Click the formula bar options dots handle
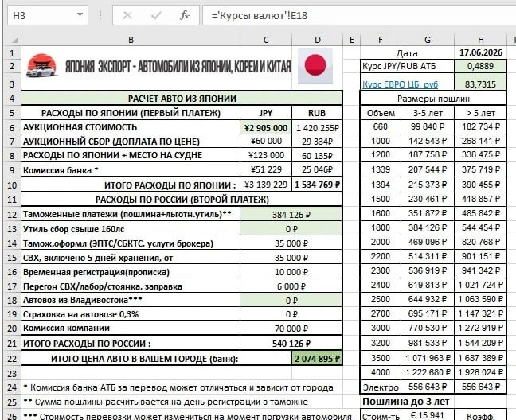 click(x=100, y=15)
